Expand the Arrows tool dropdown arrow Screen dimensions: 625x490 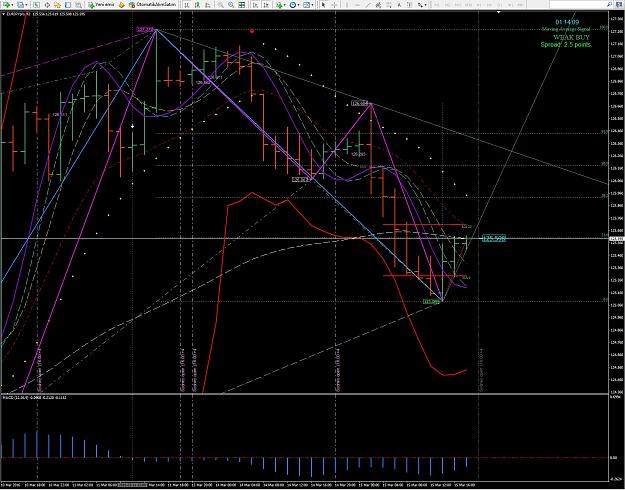click(425, 5)
